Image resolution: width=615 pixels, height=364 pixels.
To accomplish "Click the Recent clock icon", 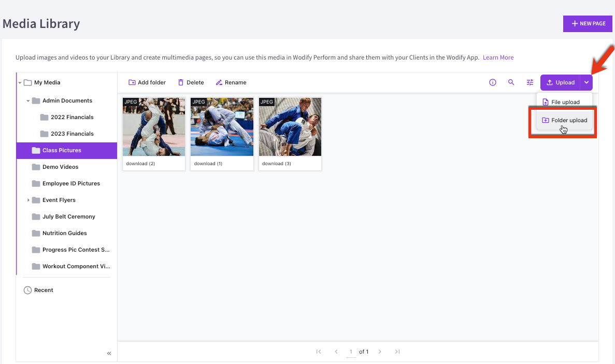I will (x=27, y=290).
